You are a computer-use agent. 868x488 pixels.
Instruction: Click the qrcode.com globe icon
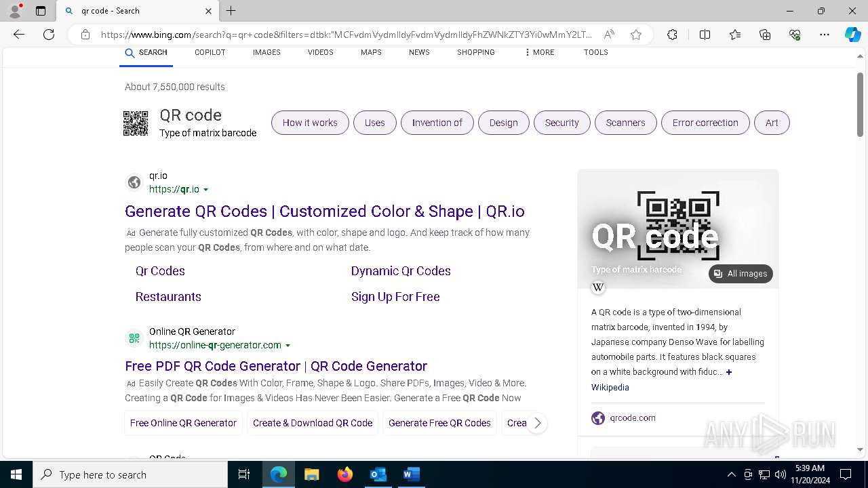point(598,418)
